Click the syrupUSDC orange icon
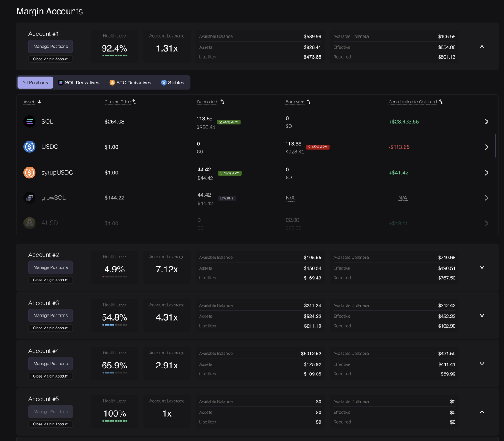This screenshot has width=504, height=441. coord(30,173)
